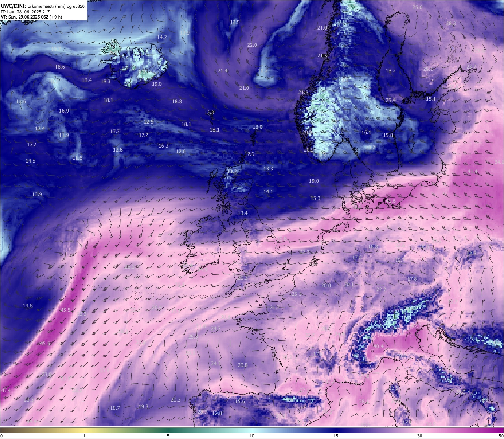Click the '30' tick label on color scale

420,436
